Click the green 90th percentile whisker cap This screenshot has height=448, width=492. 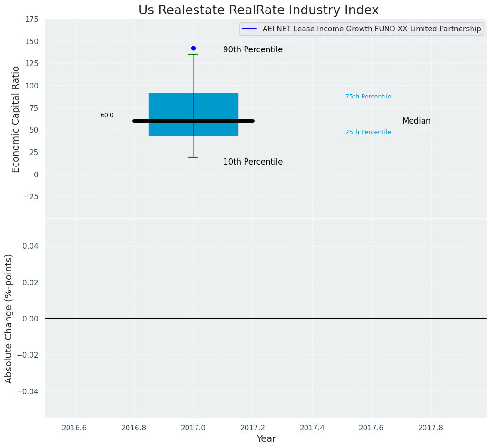[193, 54]
